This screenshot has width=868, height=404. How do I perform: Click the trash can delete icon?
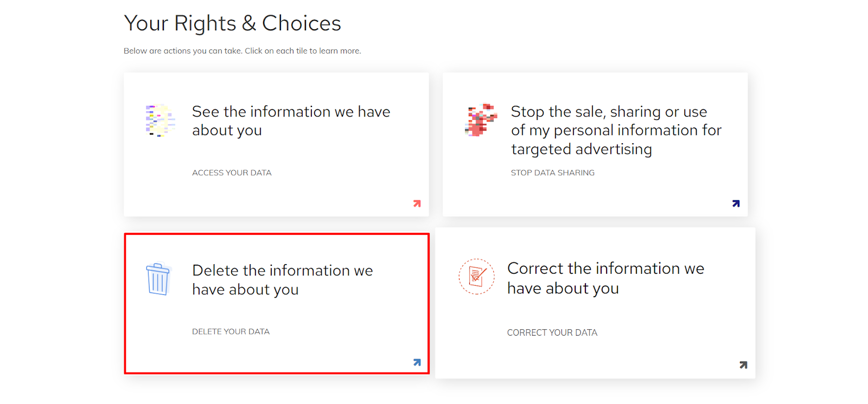click(158, 279)
